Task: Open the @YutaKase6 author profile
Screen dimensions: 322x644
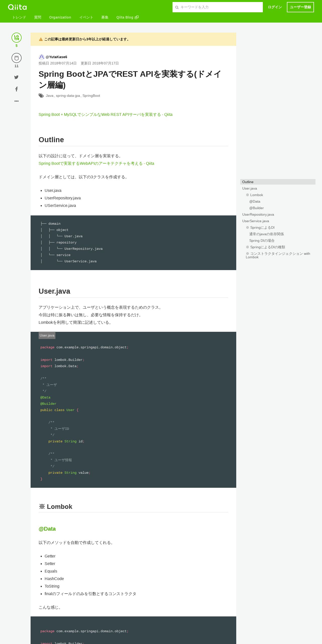Action: tap(56, 57)
